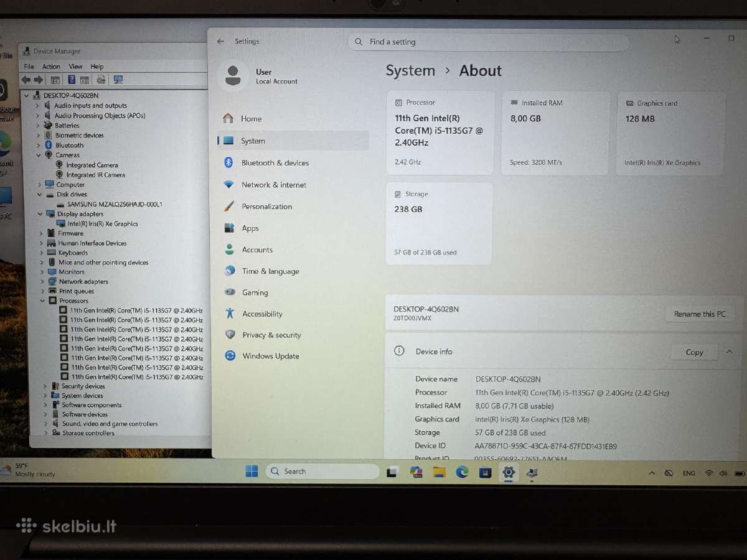The height and width of the screenshot is (560, 747).
Task: Click the Copy button in Device info
Action: click(694, 352)
